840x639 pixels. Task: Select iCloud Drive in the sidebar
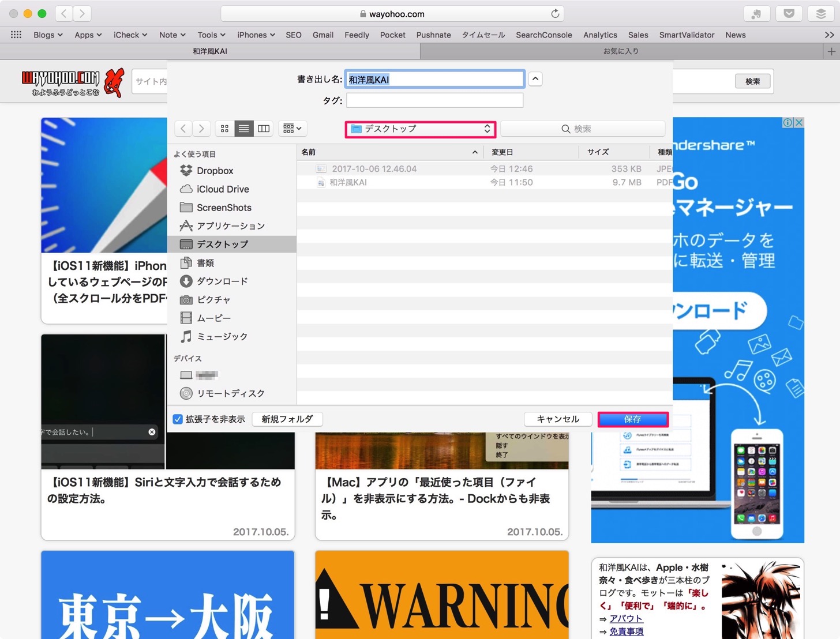click(x=232, y=189)
